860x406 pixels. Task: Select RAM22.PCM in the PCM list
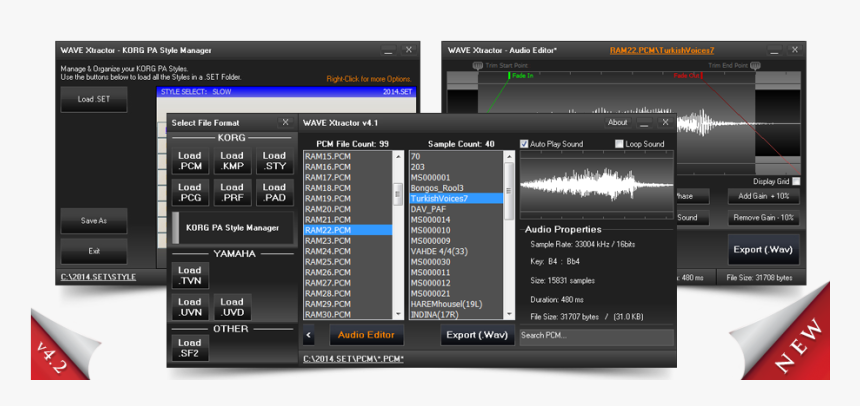pyautogui.click(x=348, y=230)
